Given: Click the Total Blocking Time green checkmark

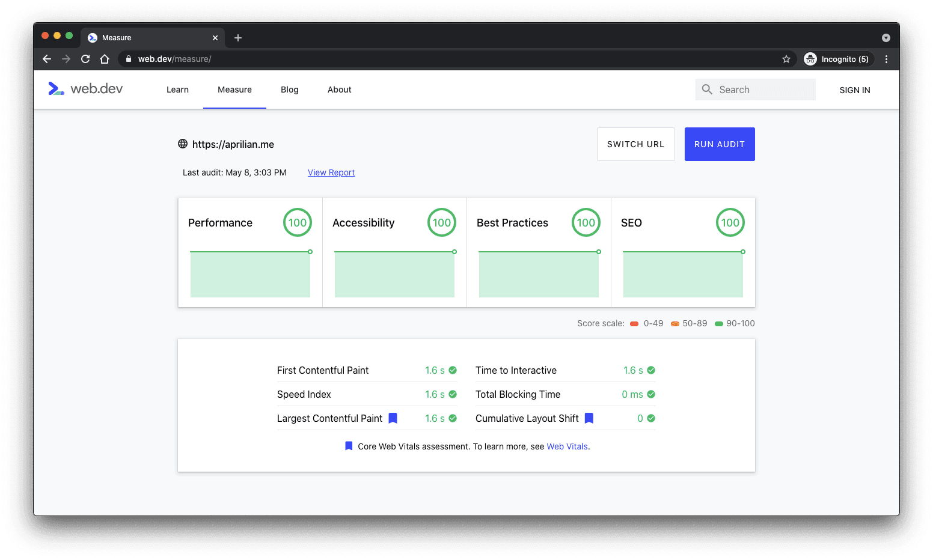Looking at the screenshot, I should click(651, 394).
